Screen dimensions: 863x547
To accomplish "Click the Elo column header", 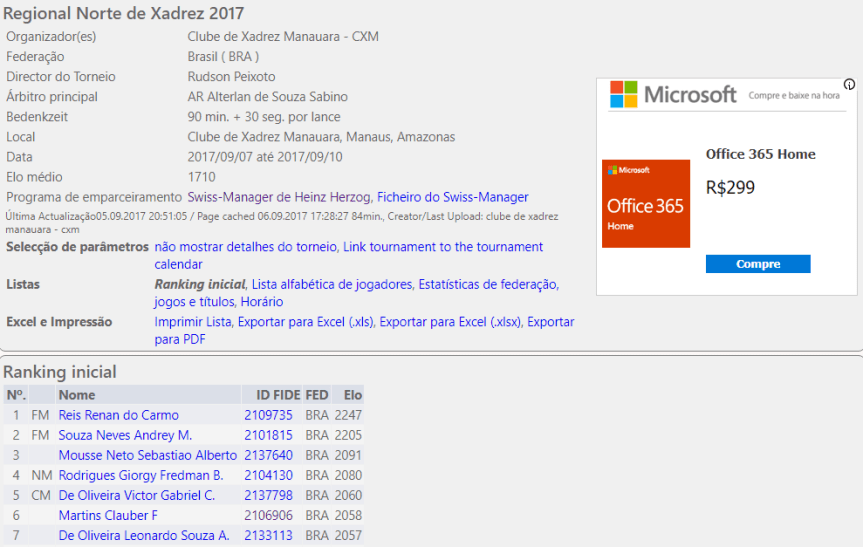I will (x=352, y=395).
